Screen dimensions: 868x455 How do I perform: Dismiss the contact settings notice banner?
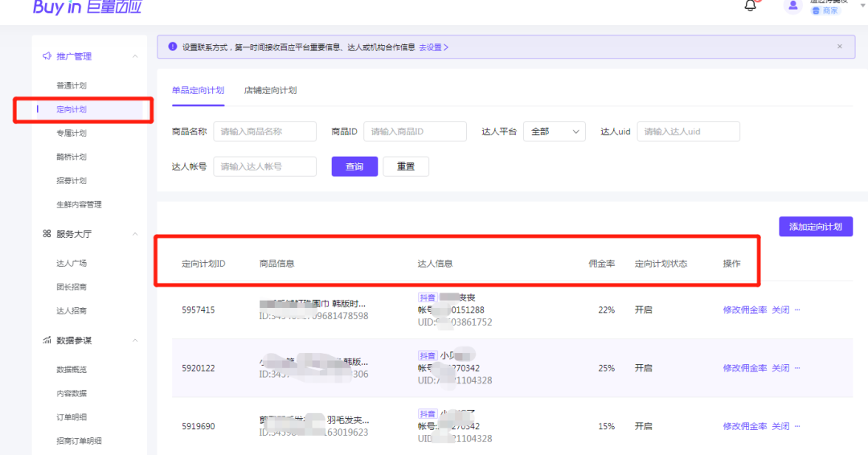[840, 47]
